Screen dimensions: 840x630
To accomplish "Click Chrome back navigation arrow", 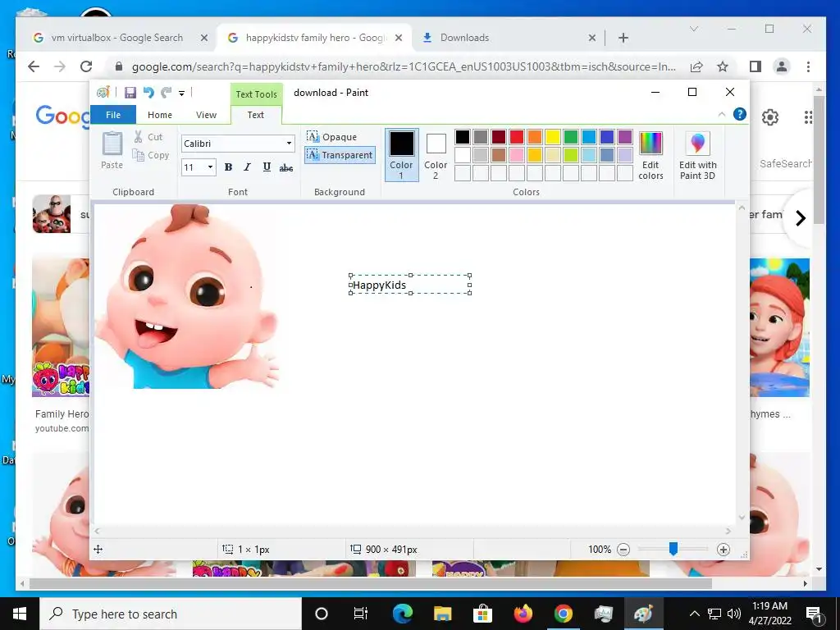I will point(34,66).
